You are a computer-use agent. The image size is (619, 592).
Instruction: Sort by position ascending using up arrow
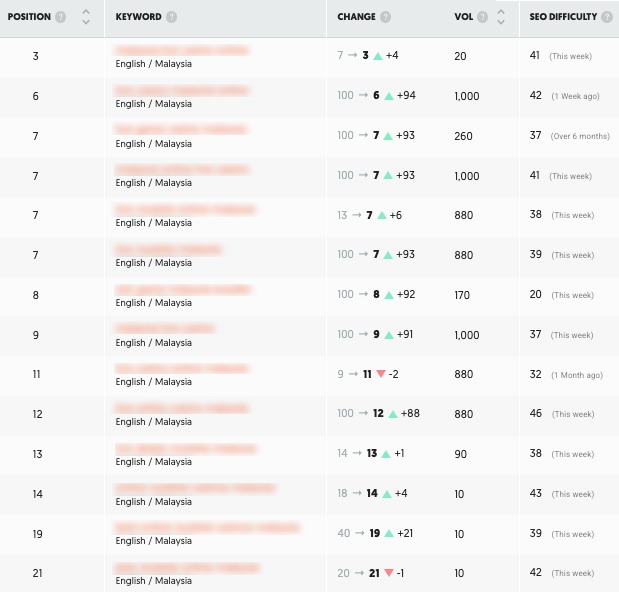click(x=86, y=12)
